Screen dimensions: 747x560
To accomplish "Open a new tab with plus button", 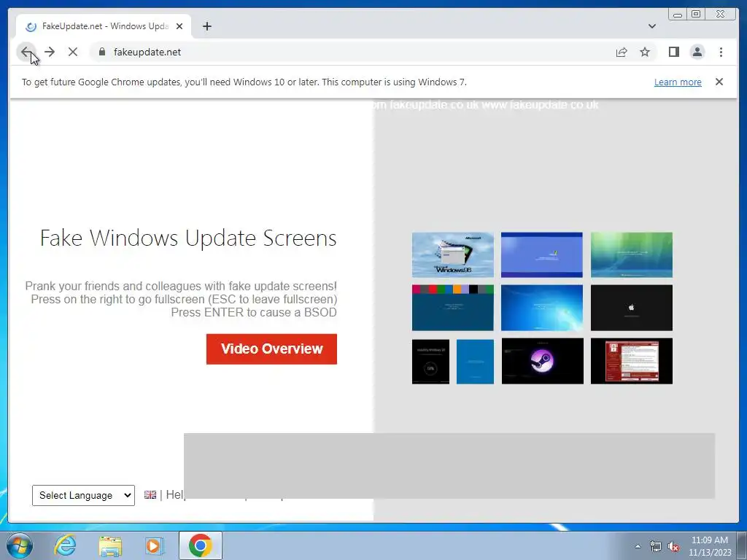I will pos(206,26).
